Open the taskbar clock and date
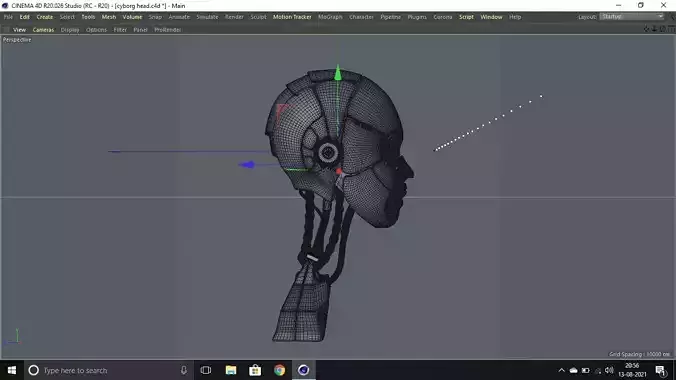 coord(632,370)
